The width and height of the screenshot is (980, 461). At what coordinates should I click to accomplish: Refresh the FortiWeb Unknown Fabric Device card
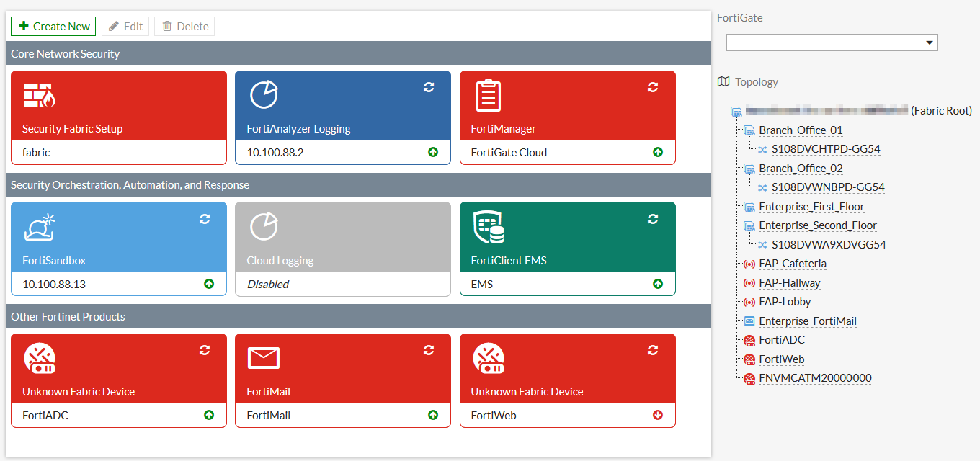[x=653, y=350]
